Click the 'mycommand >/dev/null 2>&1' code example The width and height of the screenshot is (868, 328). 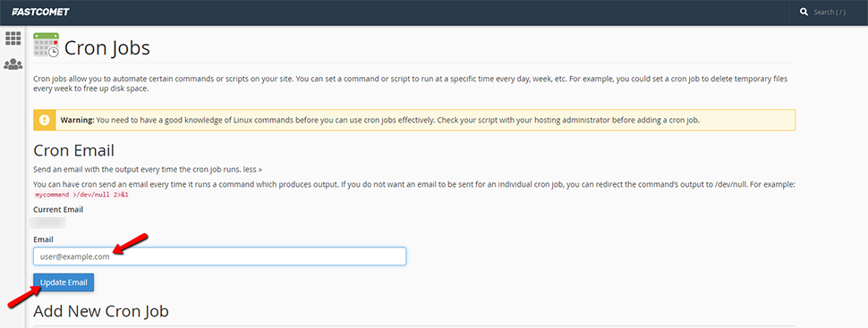[x=81, y=195]
